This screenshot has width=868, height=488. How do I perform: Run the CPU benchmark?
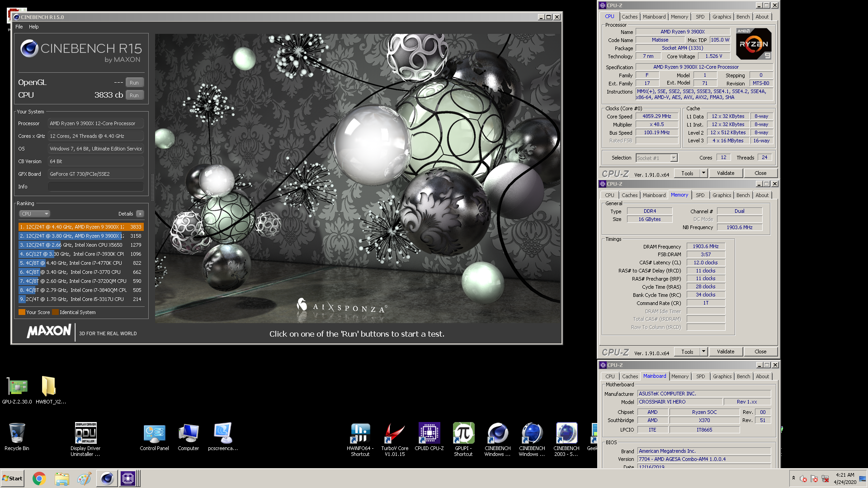pyautogui.click(x=134, y=95)
